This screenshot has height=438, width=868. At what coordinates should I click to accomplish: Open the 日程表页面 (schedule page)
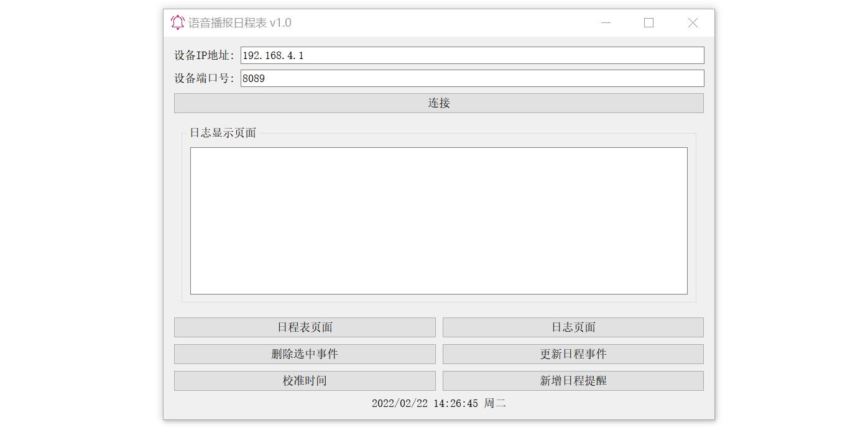click(x=305, y=327)
